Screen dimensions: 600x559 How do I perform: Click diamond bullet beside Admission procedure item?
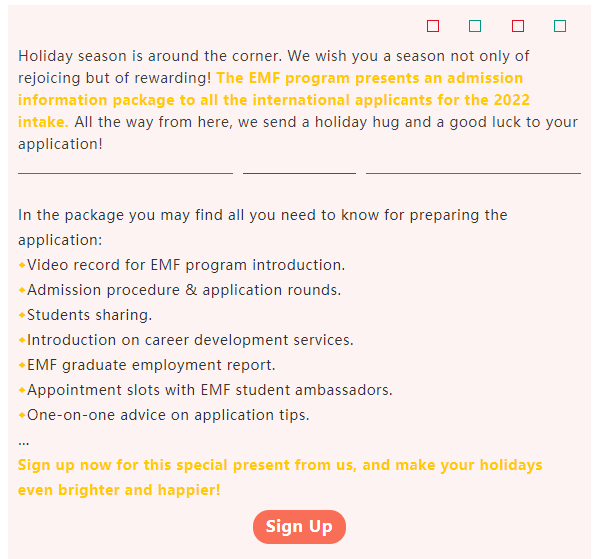click(22, 291)
